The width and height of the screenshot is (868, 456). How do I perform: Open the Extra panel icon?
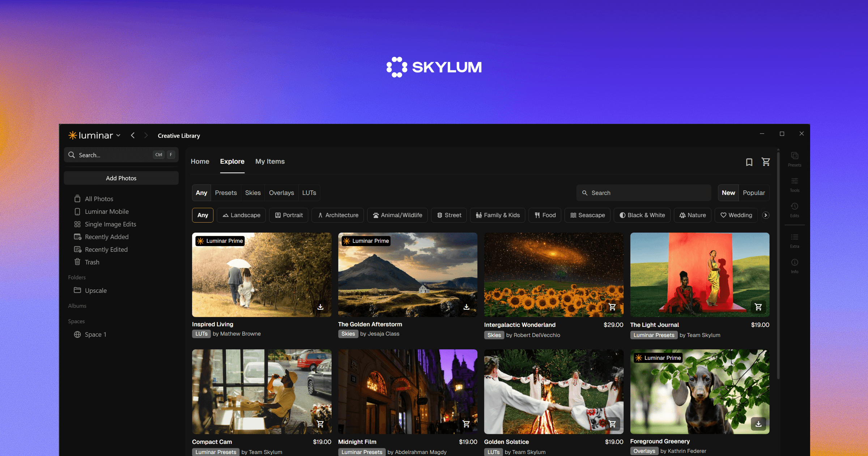pos(794,241)
